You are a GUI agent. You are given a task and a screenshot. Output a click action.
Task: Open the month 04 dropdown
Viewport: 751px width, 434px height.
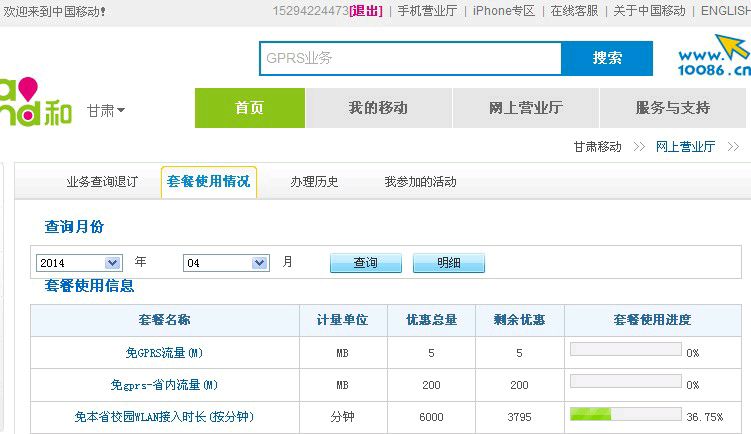tap(226, 263)
